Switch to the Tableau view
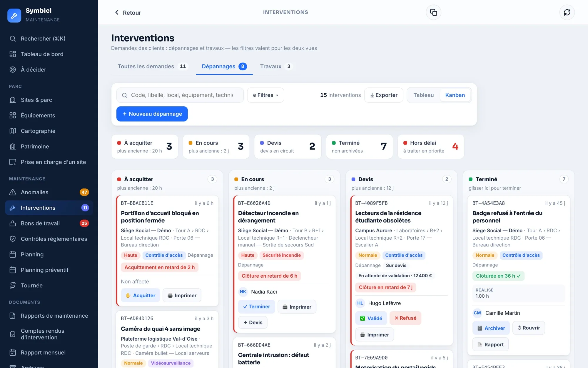The width and height of the screenshot is (588, 368). point(423,95)
